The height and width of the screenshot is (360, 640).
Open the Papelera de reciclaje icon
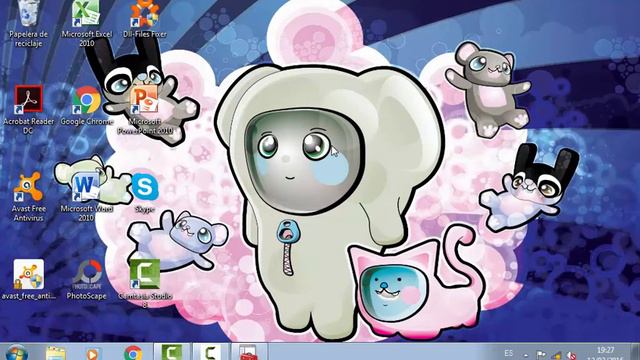pyautogui.click(x=28, y=22)
